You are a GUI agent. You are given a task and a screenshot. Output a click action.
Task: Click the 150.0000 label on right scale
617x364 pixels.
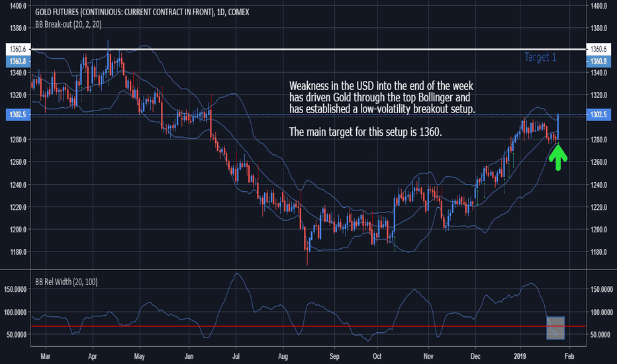click(602, 289)
